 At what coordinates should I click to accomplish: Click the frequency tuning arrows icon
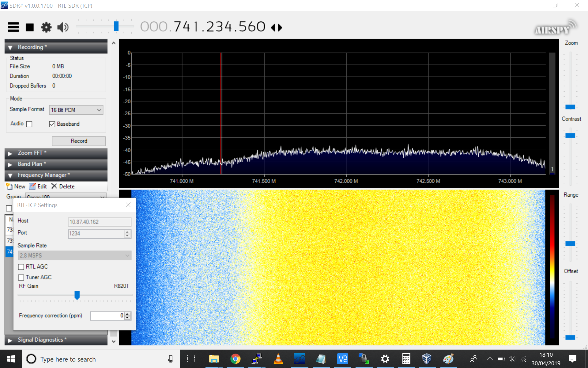pyautogui.click(x=277, y=28)
